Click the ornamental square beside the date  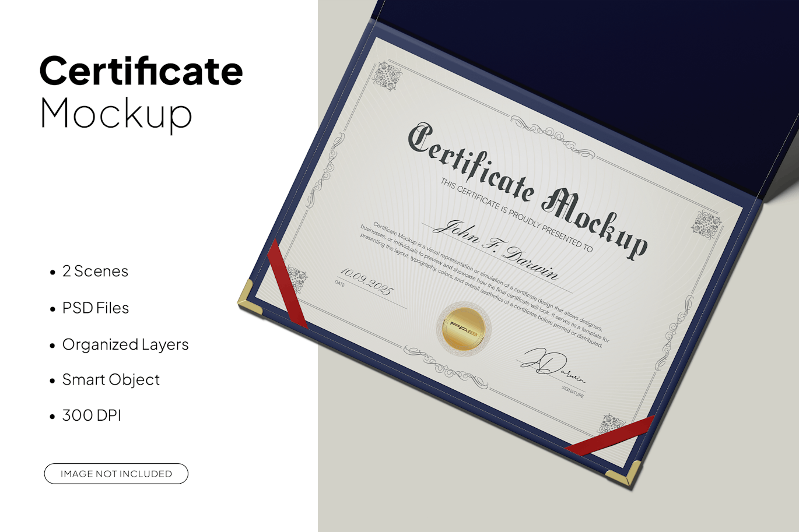(x=297, y=279)
